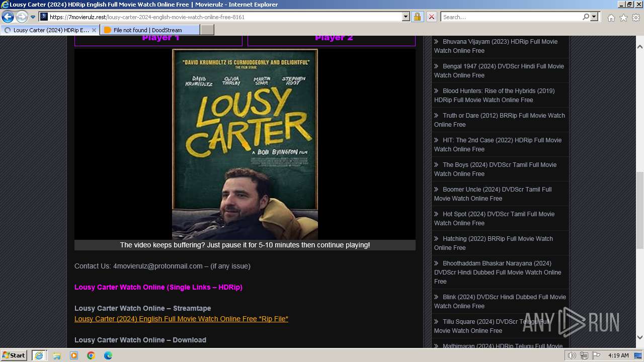This screenshot has height=362, width=644.
Task: Open Bhoothaddam Bhaskar Narayana (2024) link
Action: coord(498,273)
